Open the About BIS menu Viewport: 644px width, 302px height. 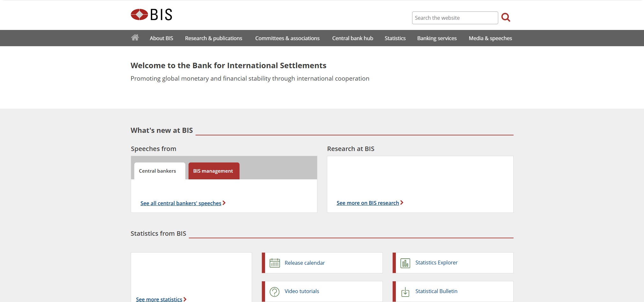pyautogui.click(x=161, y=38)
